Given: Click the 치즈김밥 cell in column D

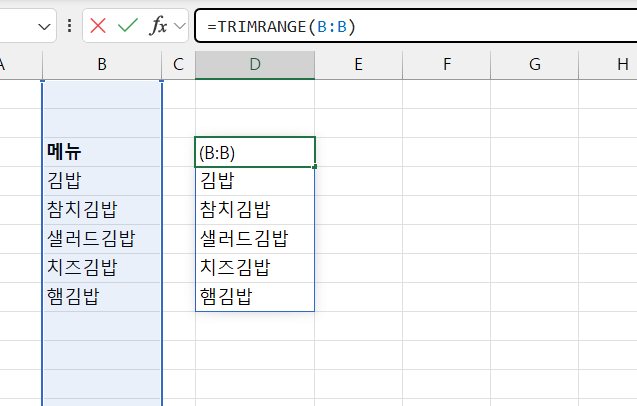Looking at the screenshot, I should (255, 268).
